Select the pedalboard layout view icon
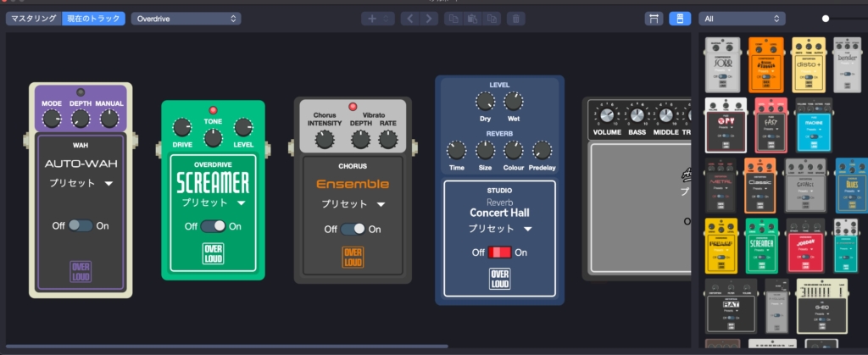868x355 pixels. pos(654,18)
